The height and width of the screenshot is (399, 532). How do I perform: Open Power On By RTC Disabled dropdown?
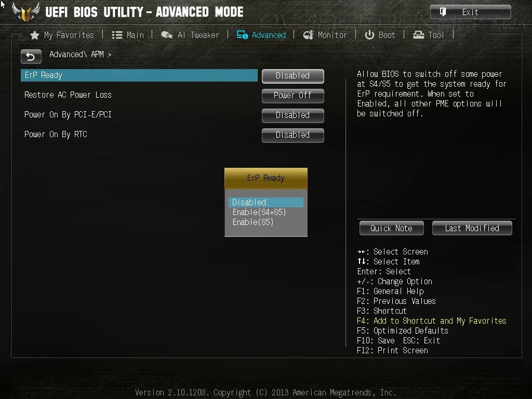tap(293, 135)
